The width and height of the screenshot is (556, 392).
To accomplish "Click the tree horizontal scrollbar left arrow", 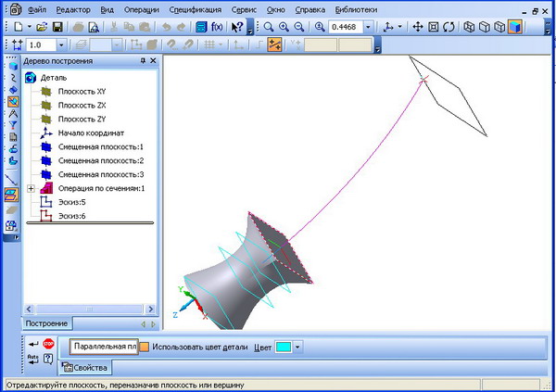I will click(29, 310).
